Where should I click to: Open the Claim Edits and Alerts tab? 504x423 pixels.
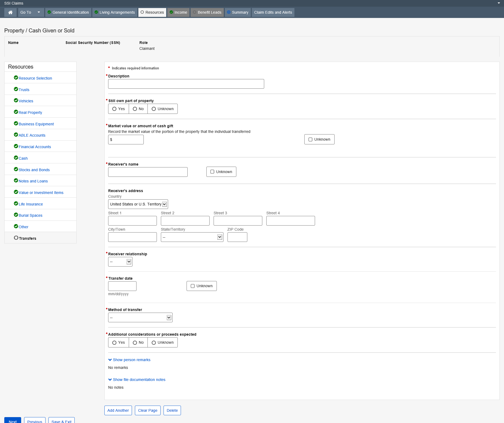[x=273, y=12]
